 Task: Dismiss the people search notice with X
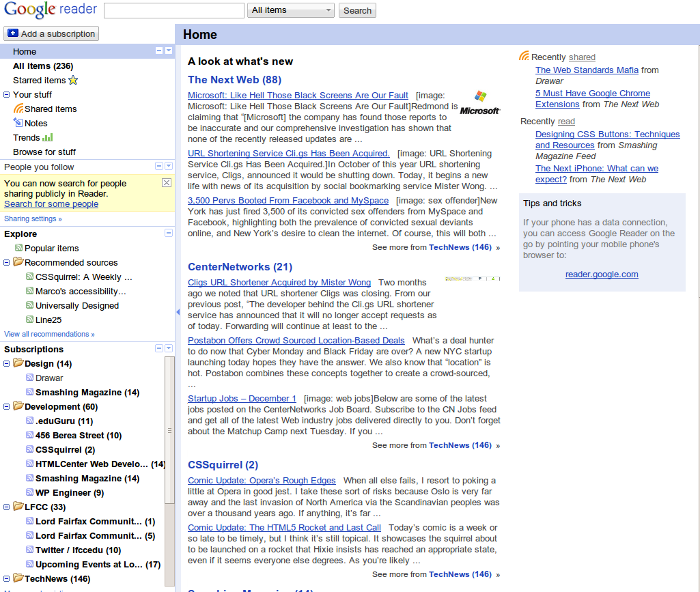(x=166, y=183)
